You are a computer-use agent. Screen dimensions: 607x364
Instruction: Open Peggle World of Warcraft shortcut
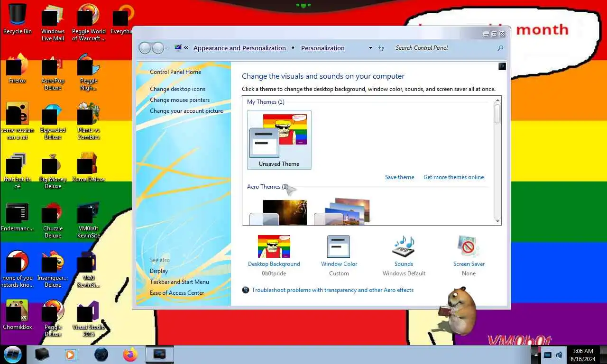coord(89,22)
